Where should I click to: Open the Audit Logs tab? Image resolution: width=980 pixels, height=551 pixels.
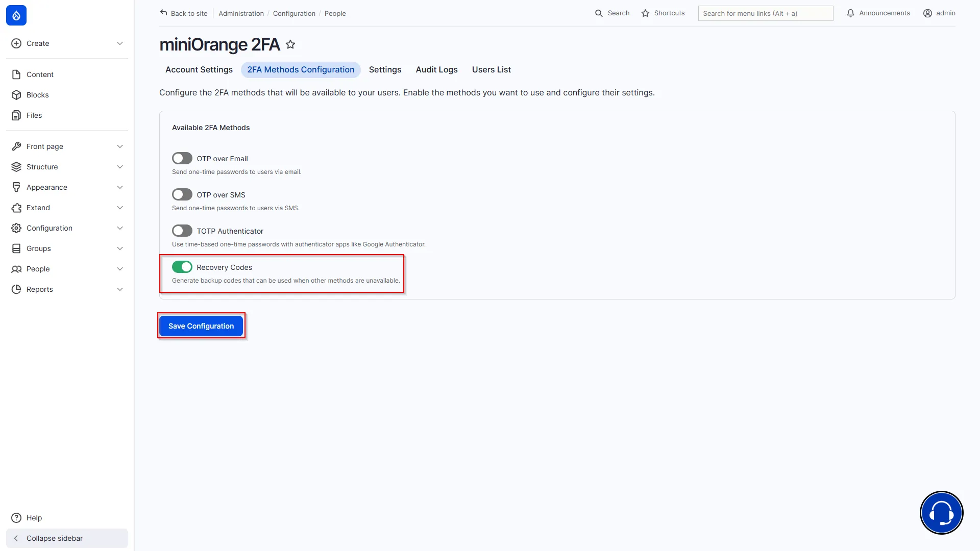pos(436,70)
